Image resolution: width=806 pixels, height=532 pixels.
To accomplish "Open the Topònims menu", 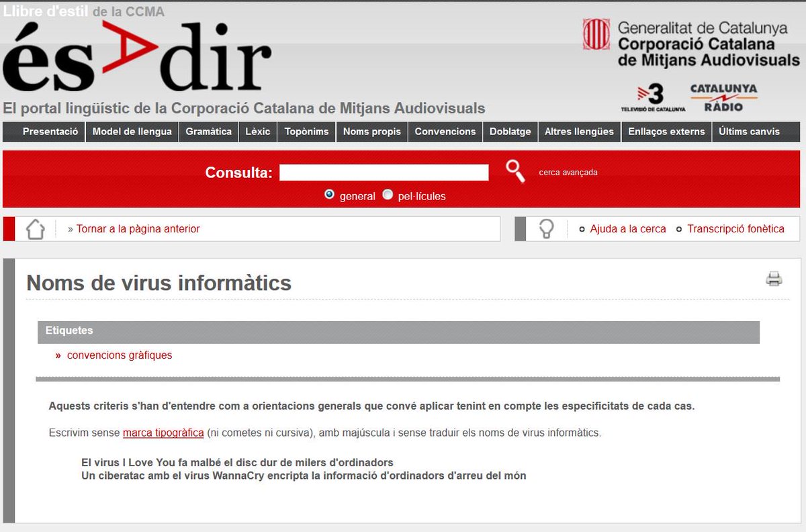I will point(306,132).
